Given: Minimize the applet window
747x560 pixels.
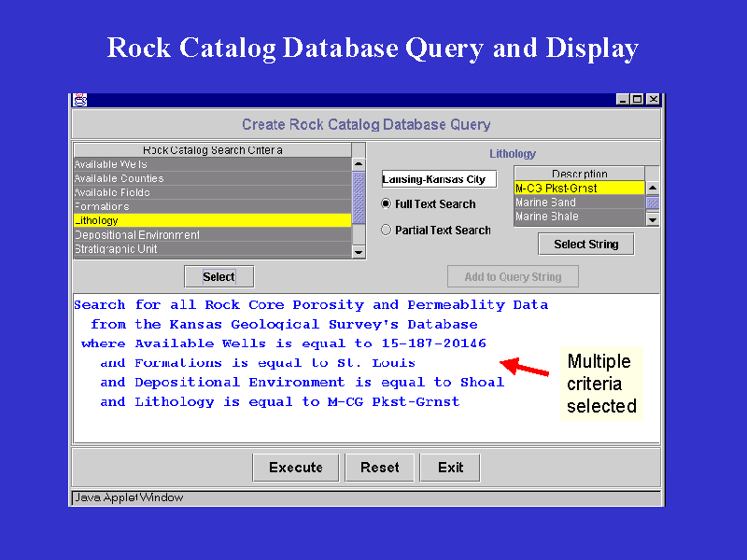Looking at the screenshot, I should pyautogui.click(x=622, y=99).
